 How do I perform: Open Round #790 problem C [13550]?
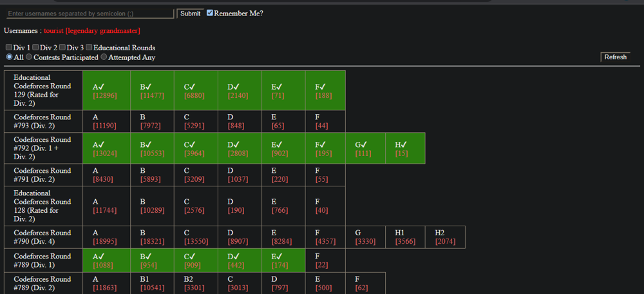coord(196,237)
